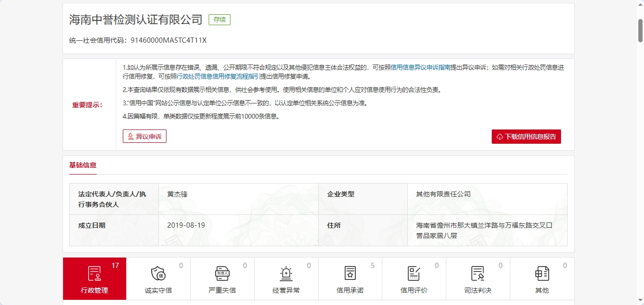
Task: Download report via 下载信用信息报告 button
Action: (x=526, y=137)
